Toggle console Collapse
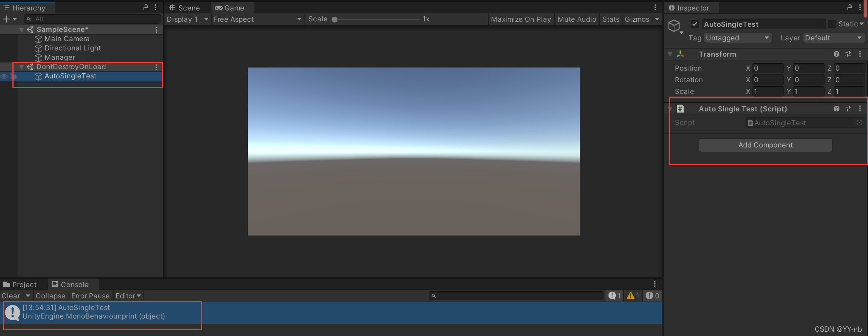This screenshot has width=868, height=336. pyautogui.click(x=50, y=296)
